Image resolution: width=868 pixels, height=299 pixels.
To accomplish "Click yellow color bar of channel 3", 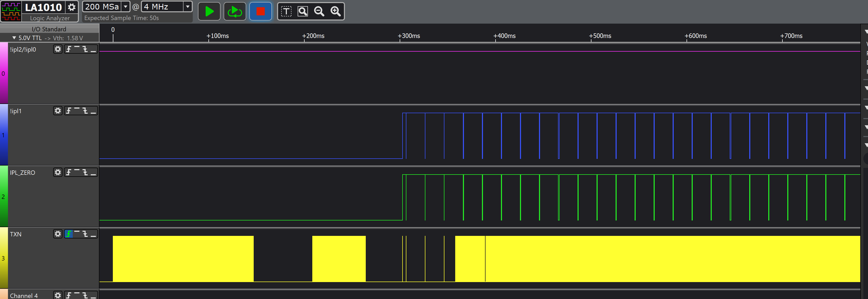I will click(x=4, y=258).
